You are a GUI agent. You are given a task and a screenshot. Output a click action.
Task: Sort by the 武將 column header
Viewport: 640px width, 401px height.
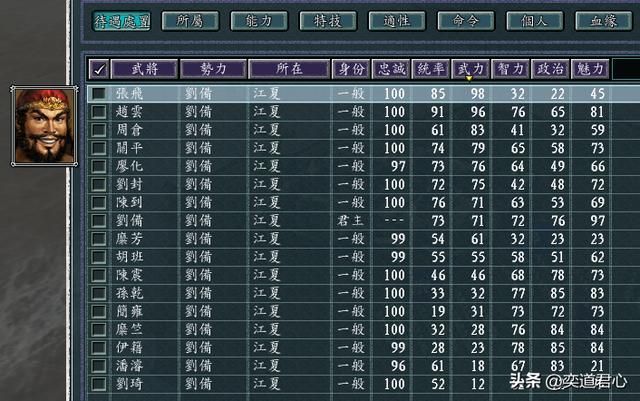click(144, 69)
